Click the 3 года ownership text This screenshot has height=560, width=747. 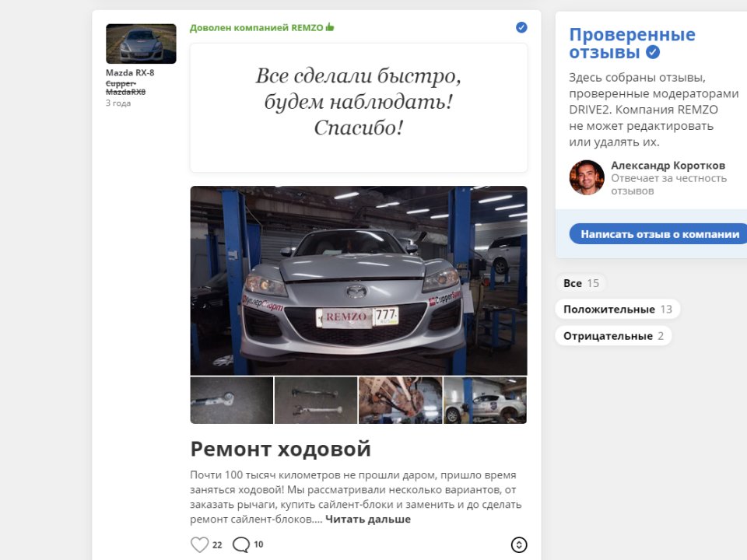coord(118,103)
